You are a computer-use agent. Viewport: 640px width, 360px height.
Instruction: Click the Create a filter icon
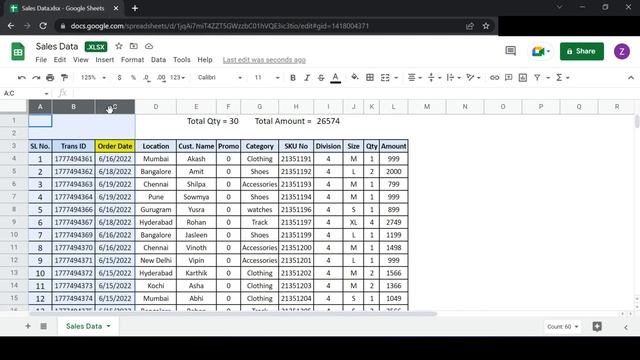(537, 78)
